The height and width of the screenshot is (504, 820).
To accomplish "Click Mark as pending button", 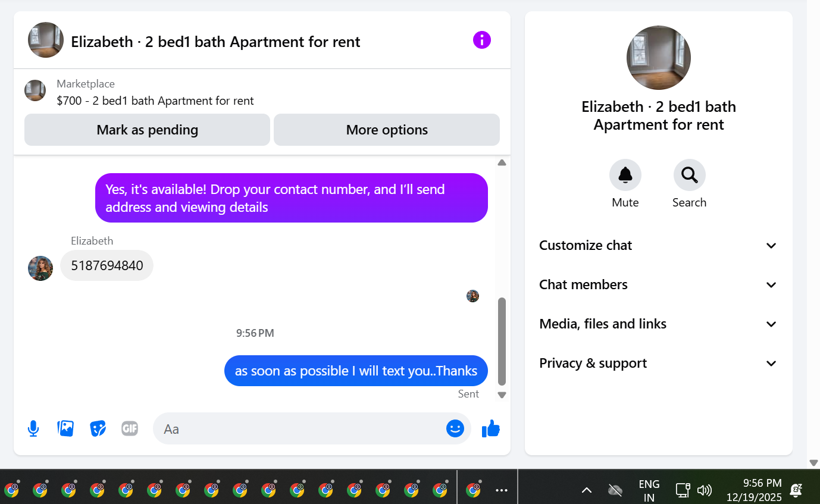I will tap(147, 130).
